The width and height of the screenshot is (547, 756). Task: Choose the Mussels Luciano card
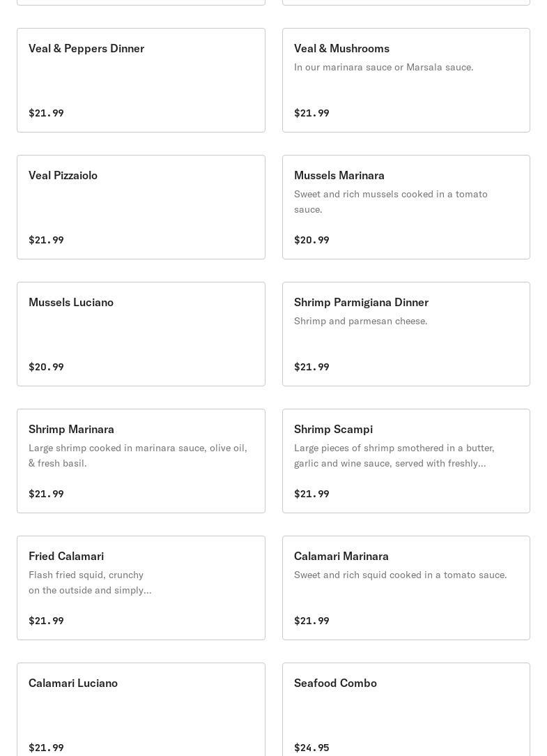[x=141, y=334]
